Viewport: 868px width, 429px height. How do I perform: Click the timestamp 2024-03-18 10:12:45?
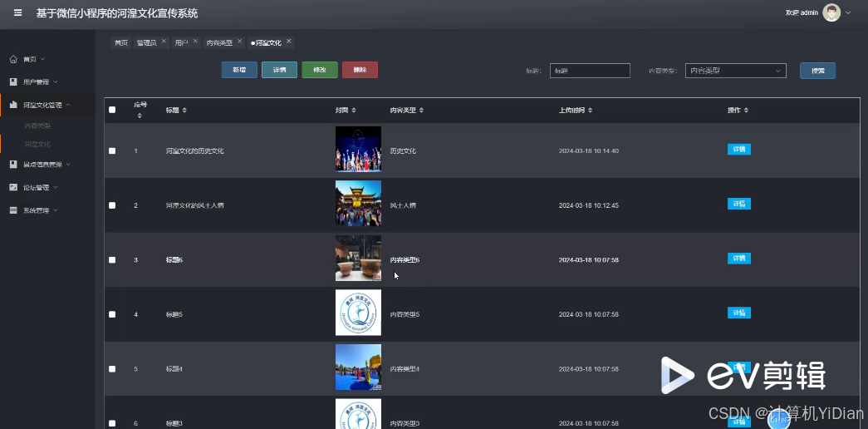pyautogui.click(x=588, y=205)
